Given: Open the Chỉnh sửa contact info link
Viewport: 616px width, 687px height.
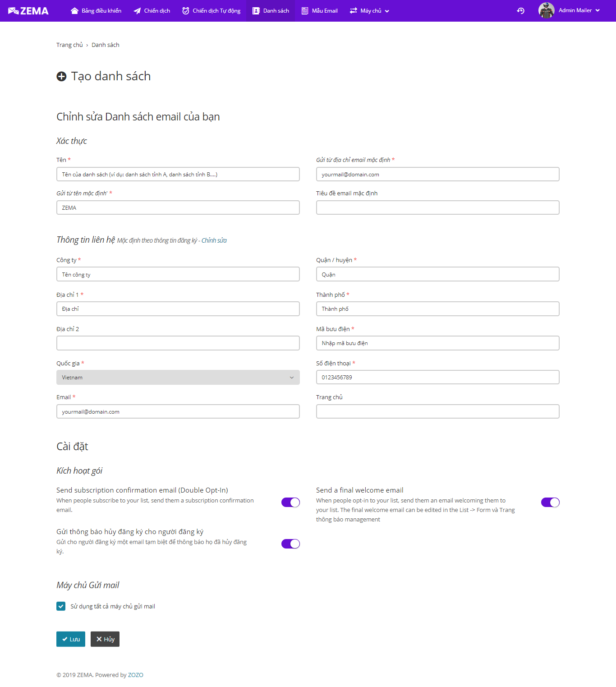Looking at the screenshot, I should point(214,240).
